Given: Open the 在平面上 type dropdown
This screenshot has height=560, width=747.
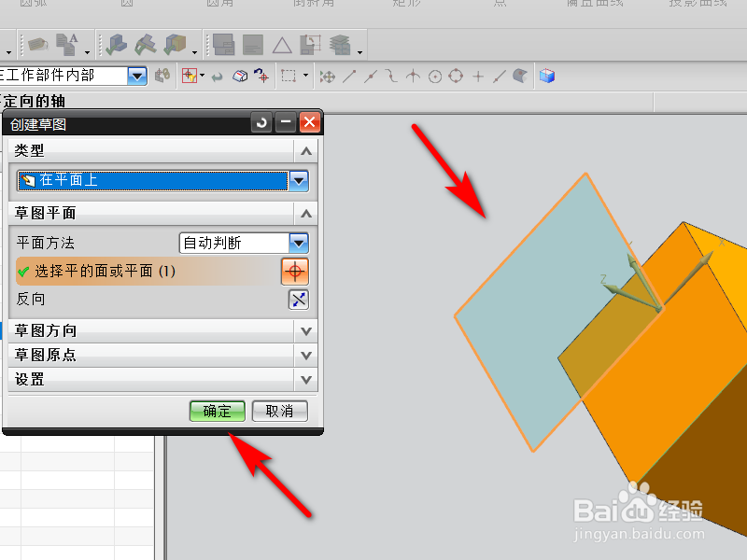Looking at the screenshot, I should (299, 181).
